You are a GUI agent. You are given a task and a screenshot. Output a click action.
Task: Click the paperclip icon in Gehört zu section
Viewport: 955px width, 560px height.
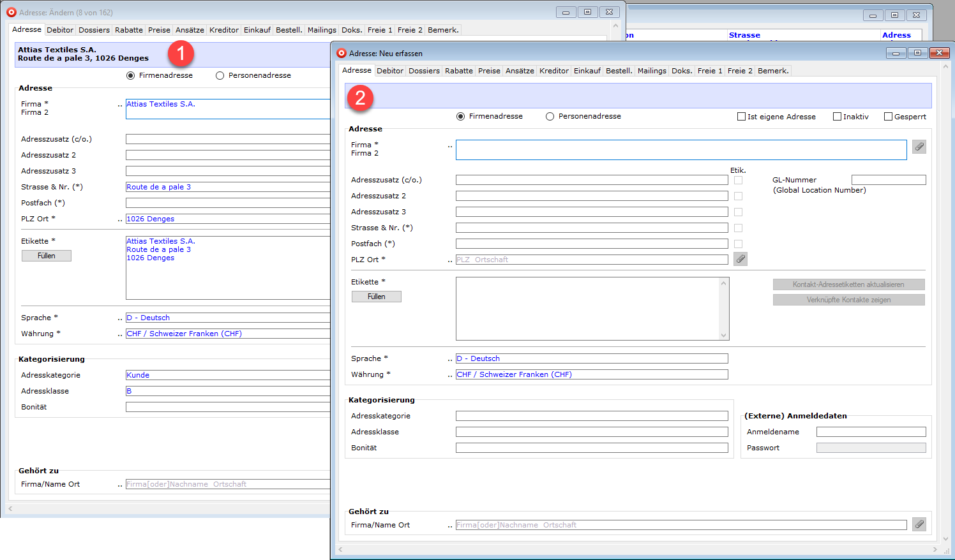point(919,524)
